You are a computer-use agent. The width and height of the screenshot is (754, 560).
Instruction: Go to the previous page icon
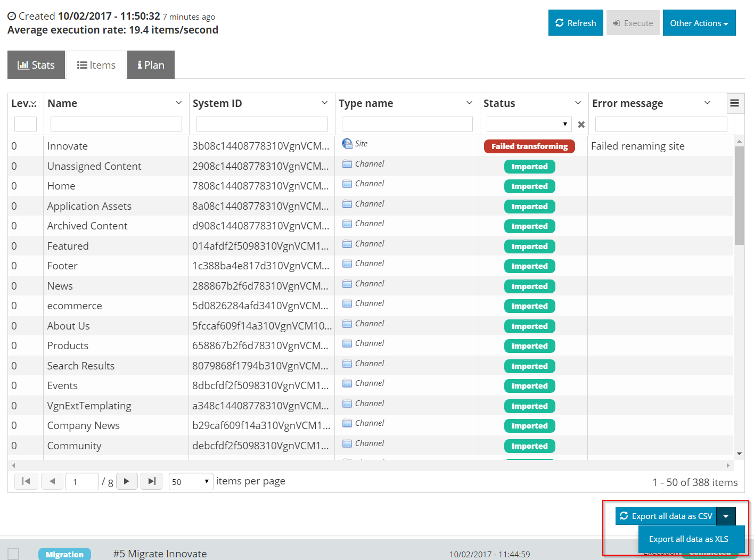pyautogui.click(x=52, y=481)
